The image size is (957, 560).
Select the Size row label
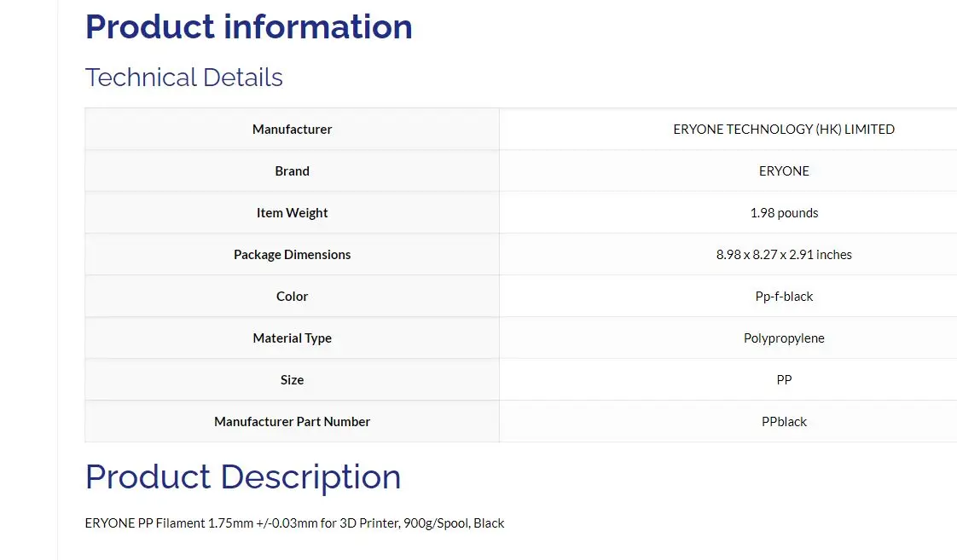tap(292, 380)
